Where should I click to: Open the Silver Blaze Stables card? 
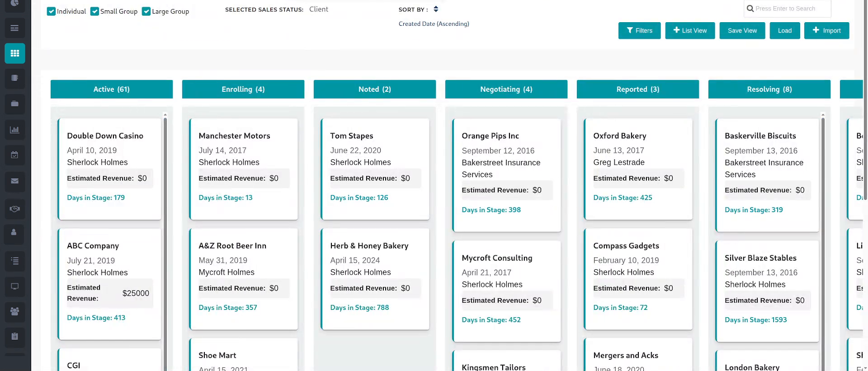point(767,291)
